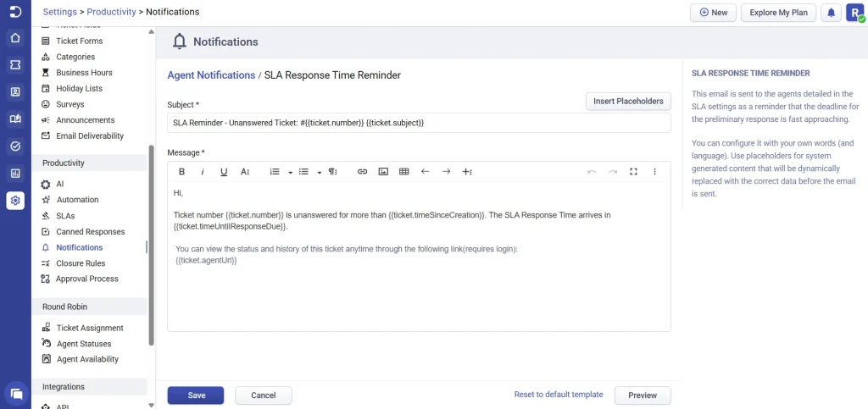Viewport: 868px width, 409px height.
Task: Click Settings in top breadcrumb
Action: [60, 12]
